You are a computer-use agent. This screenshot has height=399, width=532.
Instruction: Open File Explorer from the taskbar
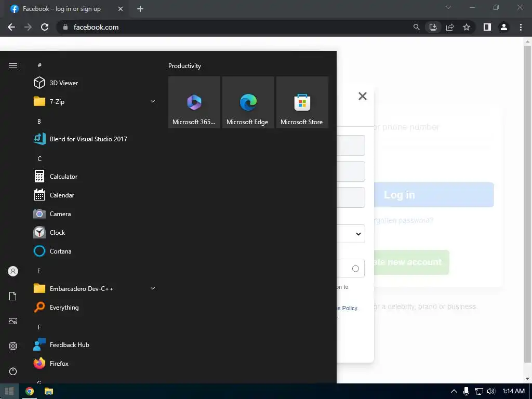click(49, 391)
